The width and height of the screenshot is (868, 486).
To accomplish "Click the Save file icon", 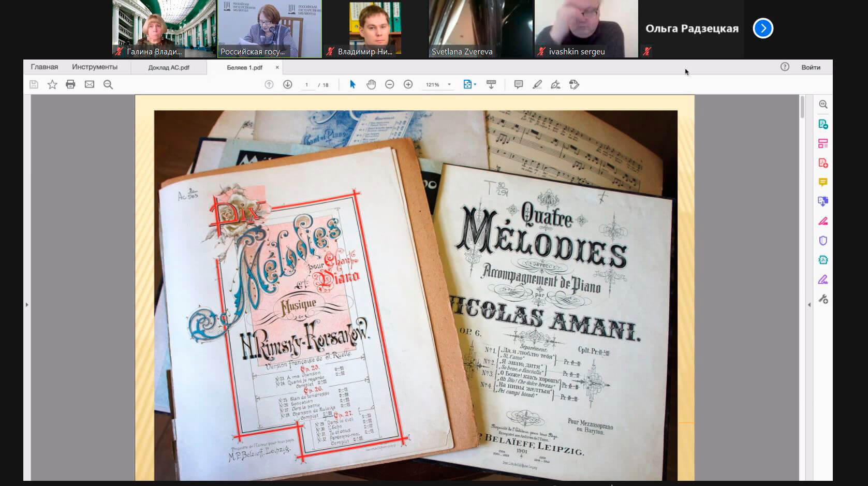I will [x=34, y=84].
